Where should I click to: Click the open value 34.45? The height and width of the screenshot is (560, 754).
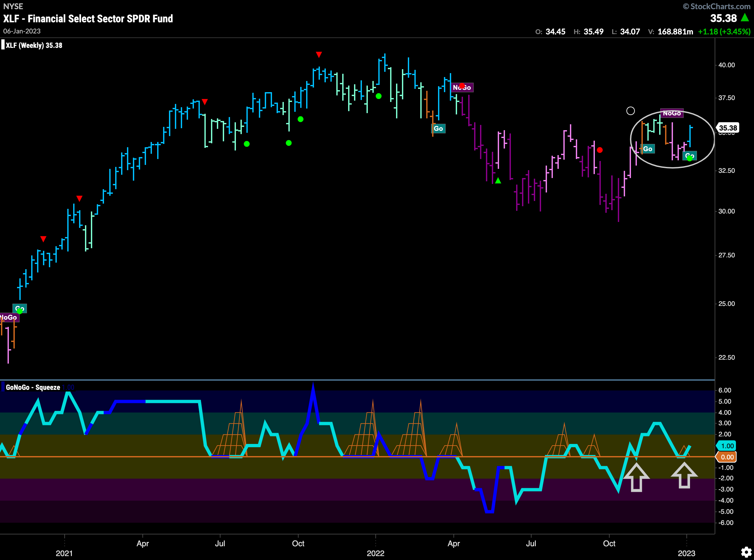pos(555,31)
